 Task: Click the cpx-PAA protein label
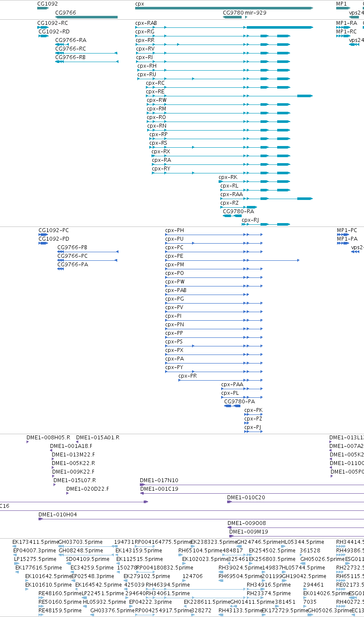(x=232, y=385)
